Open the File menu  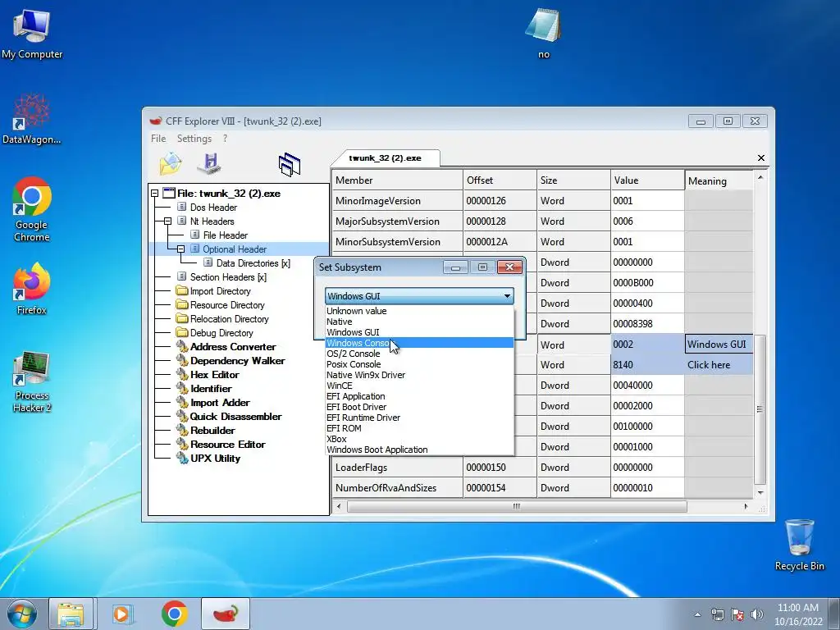coord(158,138)
